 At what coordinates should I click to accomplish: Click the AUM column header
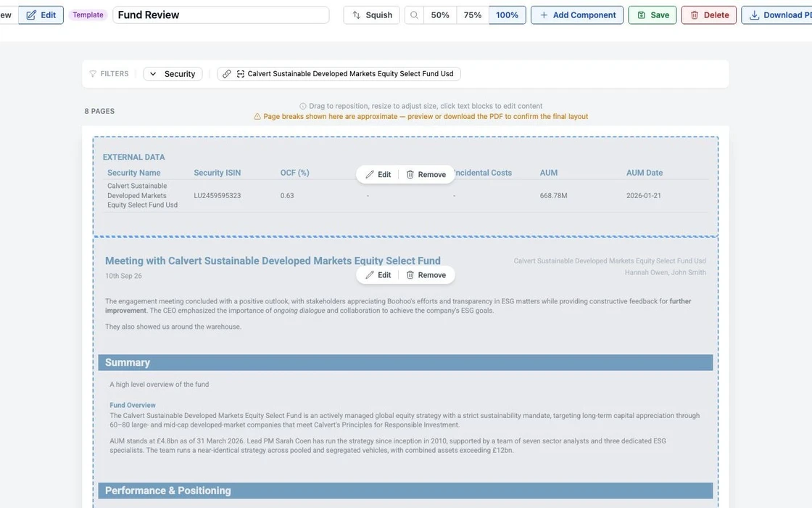(548, 173)
